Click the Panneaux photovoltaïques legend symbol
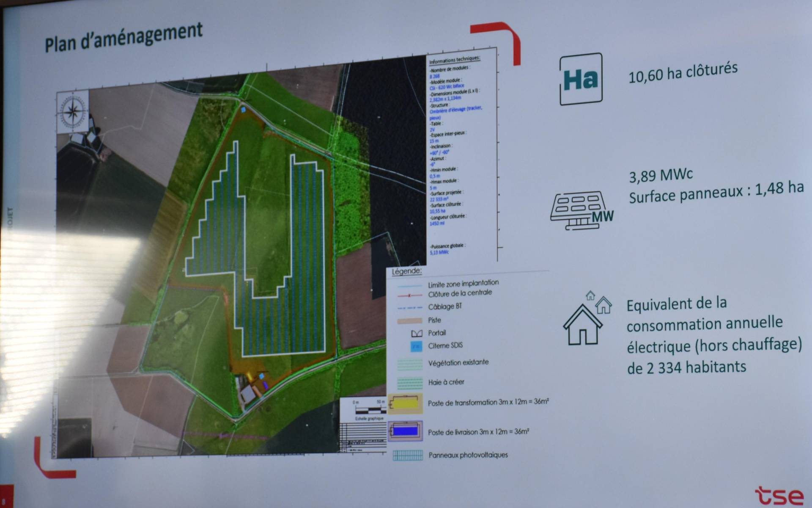 pos(408,456)
